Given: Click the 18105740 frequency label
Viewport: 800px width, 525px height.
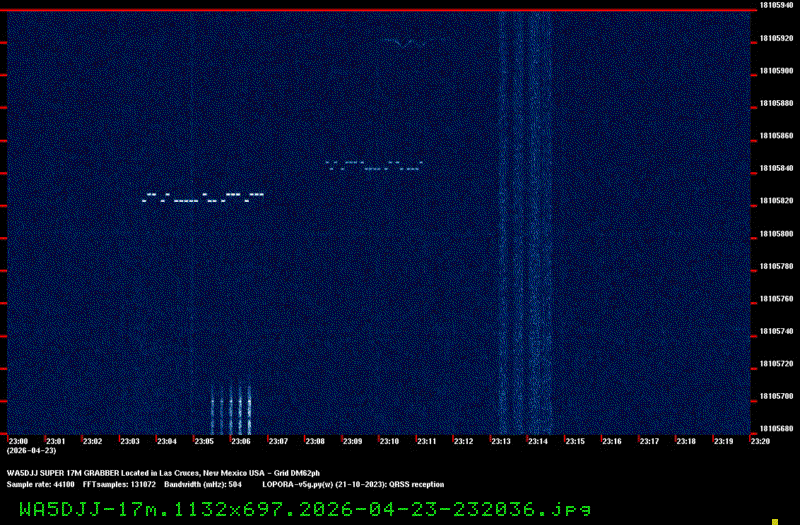Looking at the screenshot, I should [777, 331].
